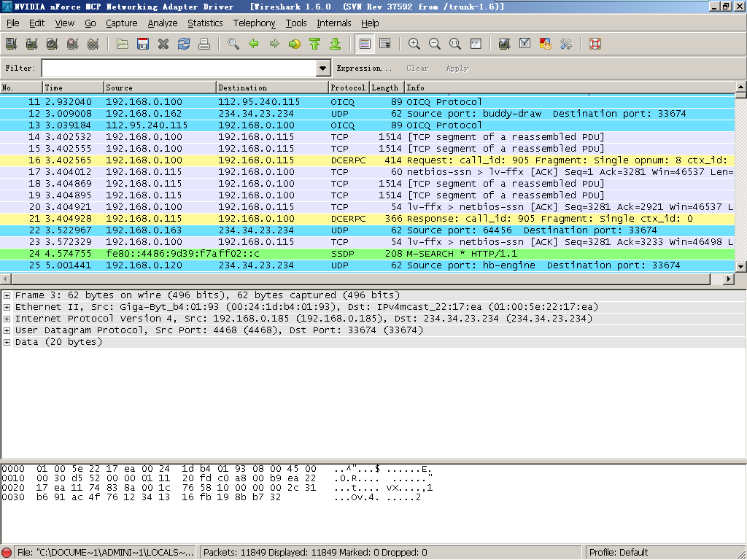This screenshot has height=560, width=747.
Task: Edit display filters icon
Action: click(x=525, y=44)
